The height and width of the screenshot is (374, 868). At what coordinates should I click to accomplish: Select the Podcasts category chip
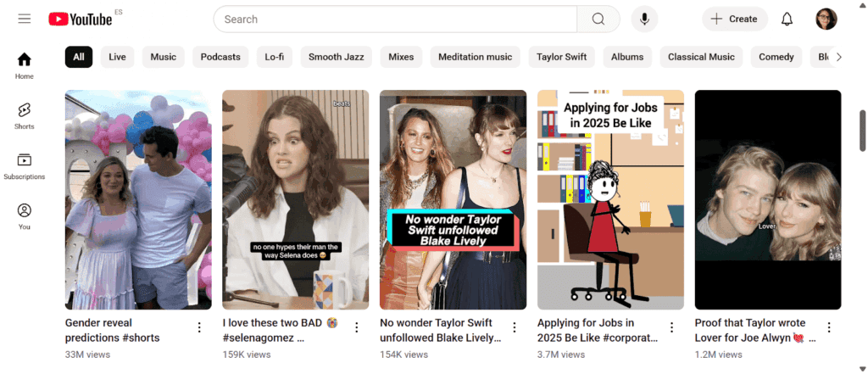[220, 57]
